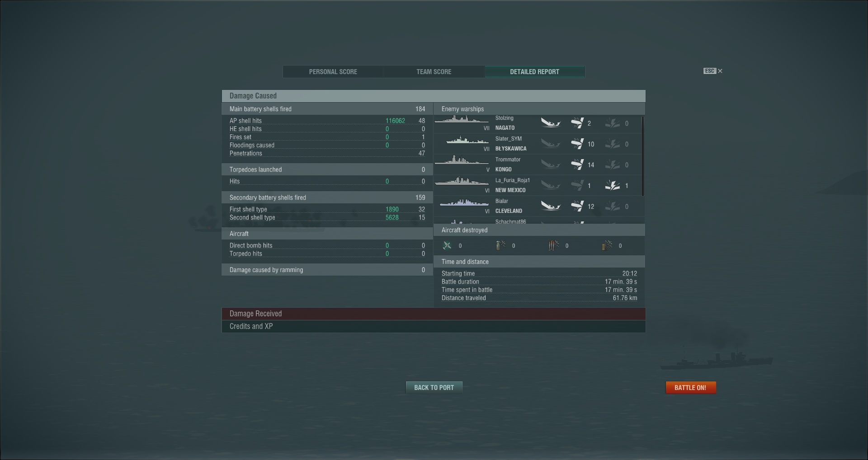Click the Aircraft destroyed header

tap(539, 230)
